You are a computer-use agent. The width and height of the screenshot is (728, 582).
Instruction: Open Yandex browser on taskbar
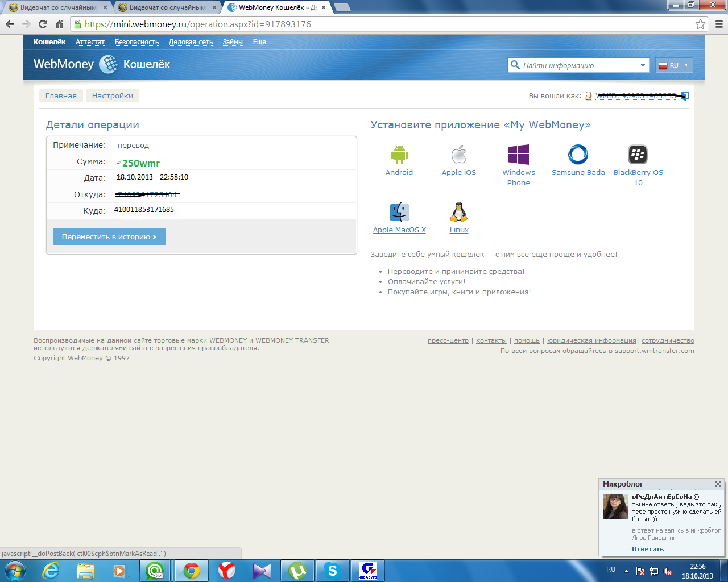[227, 571]
